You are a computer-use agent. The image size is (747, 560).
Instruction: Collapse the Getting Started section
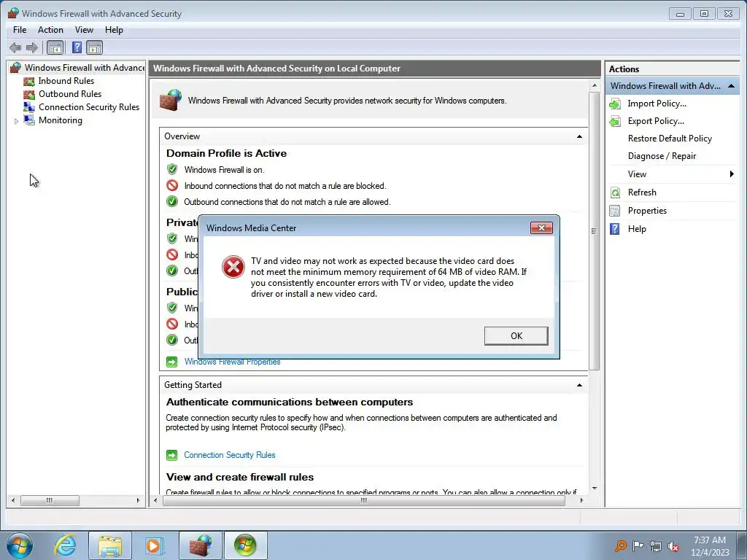pyautogui.click(x=579, y=385)
